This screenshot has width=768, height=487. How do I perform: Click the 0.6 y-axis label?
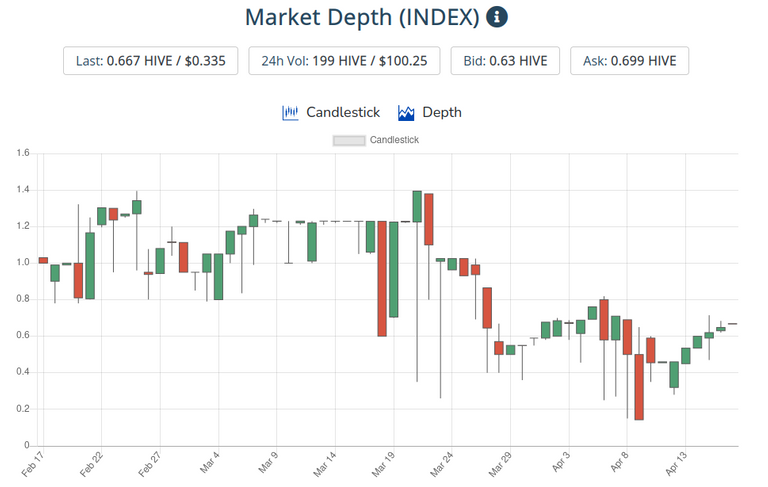tap(23, 336)
